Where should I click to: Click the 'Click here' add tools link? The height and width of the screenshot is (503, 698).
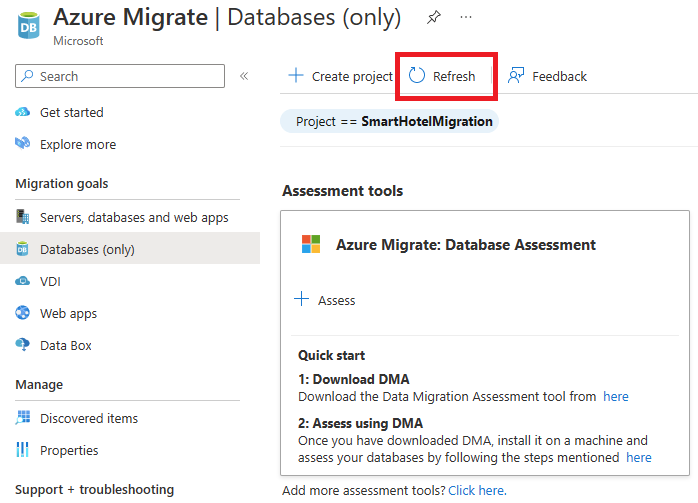(x=477, y=491)
